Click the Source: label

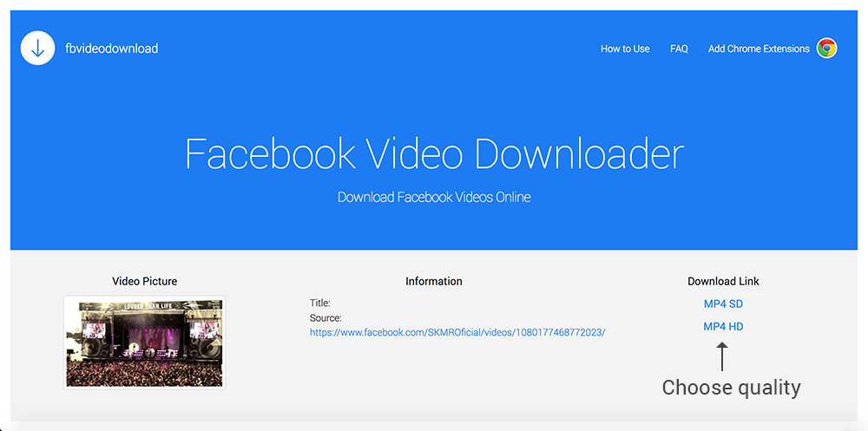coord(325,318)
